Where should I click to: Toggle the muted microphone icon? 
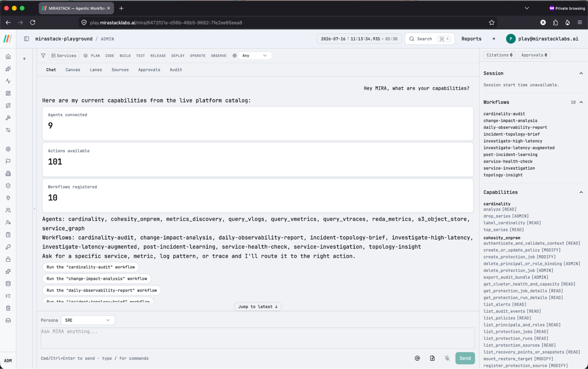(x=447, y=358)
